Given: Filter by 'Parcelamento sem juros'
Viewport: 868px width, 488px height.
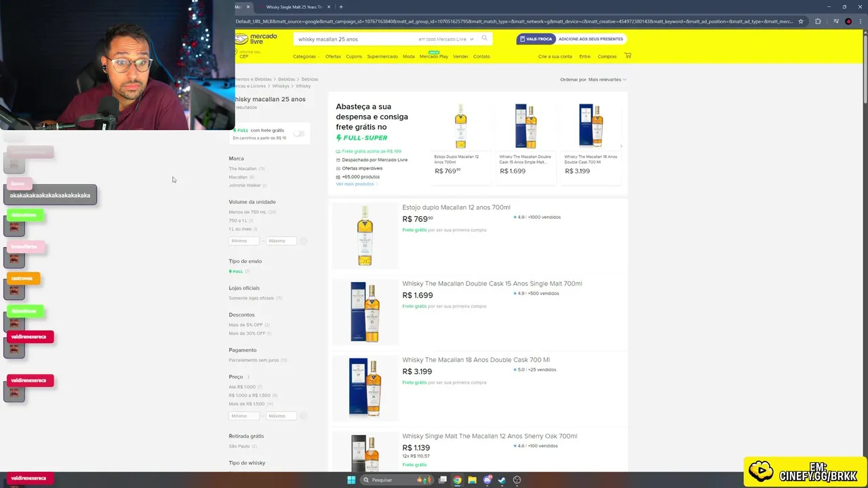Looking at the screenshot, I should [x=254, y=360].
